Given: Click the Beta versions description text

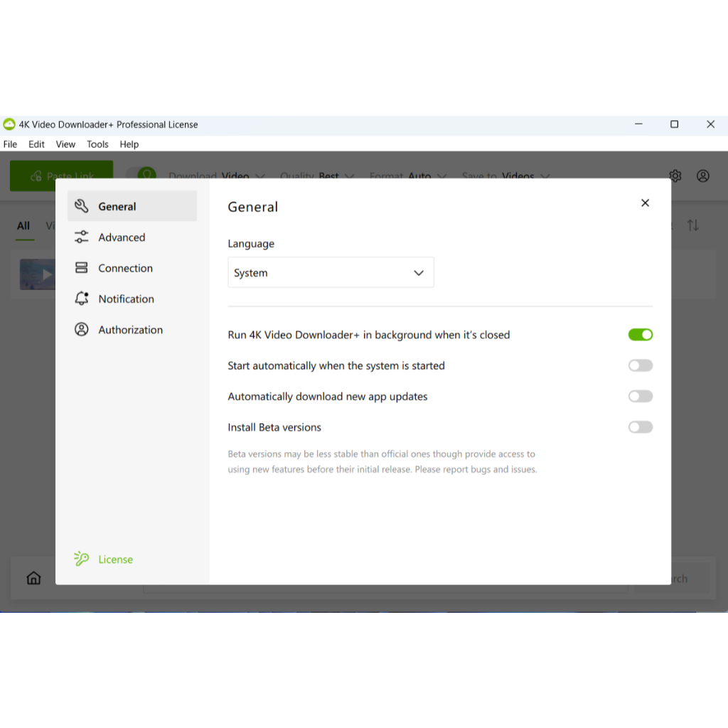Looking at the screenshot, I should [382, 461].
